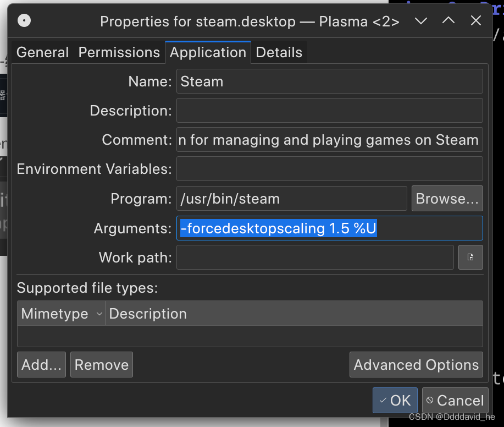This screenshot has width=504, height=427.
Task: Click the Environment Variables input field
Action: (329, 168)
